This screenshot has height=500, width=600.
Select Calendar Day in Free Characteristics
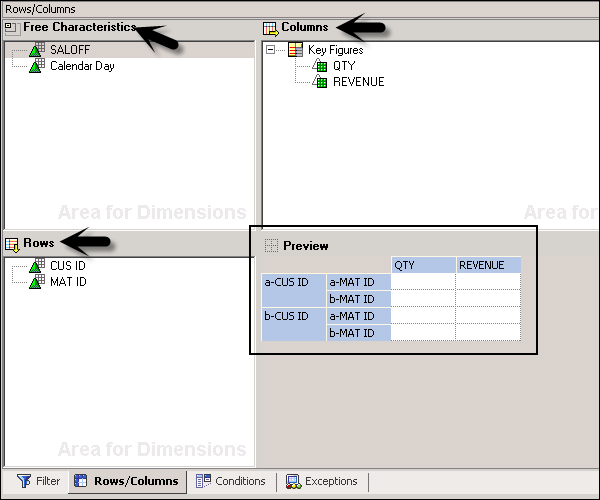(x=82, y=66)
